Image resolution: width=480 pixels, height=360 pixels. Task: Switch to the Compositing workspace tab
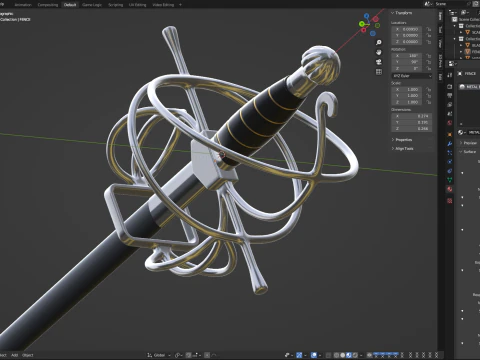48,5
